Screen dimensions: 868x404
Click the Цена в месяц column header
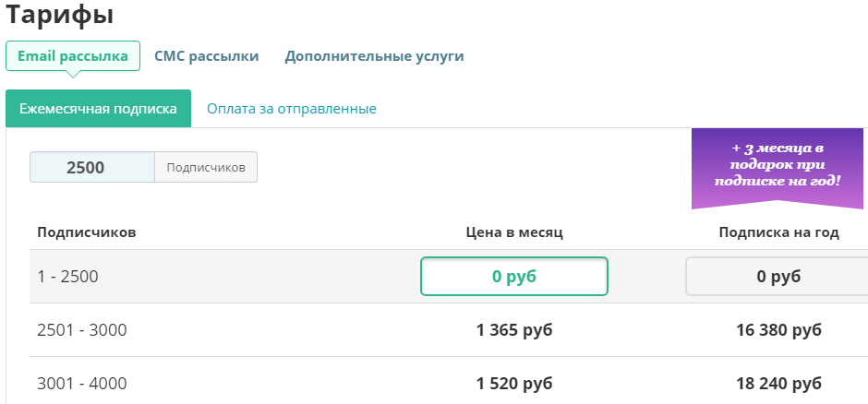[514, 232]
